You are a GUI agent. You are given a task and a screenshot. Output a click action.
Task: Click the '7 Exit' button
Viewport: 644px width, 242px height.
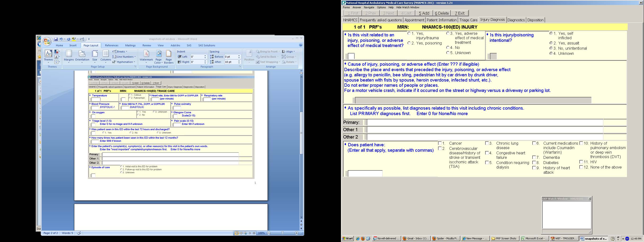pos(460,13)
